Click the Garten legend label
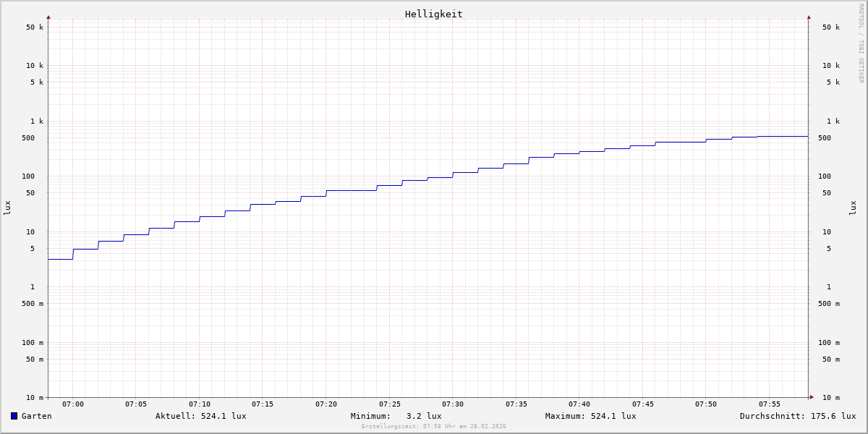Screen dimensions: 868x434 pyautogui.click(x=36, y=416)
